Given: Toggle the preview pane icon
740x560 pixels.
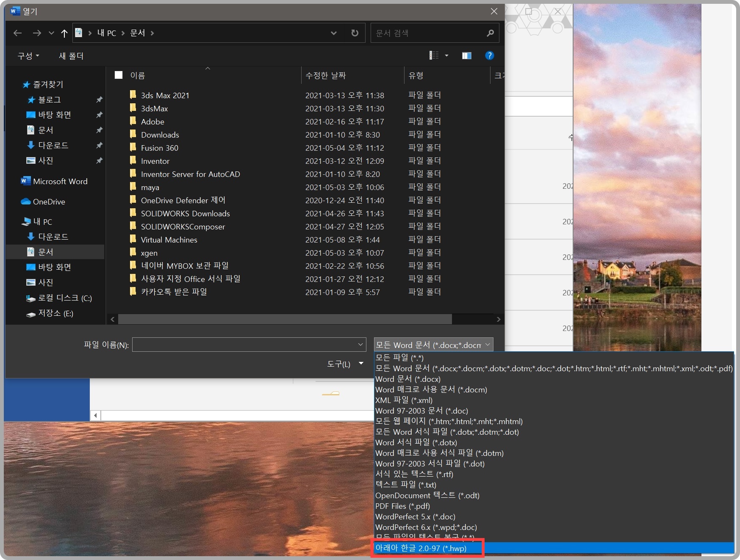Looking at the screenshot, I should 467,56.
